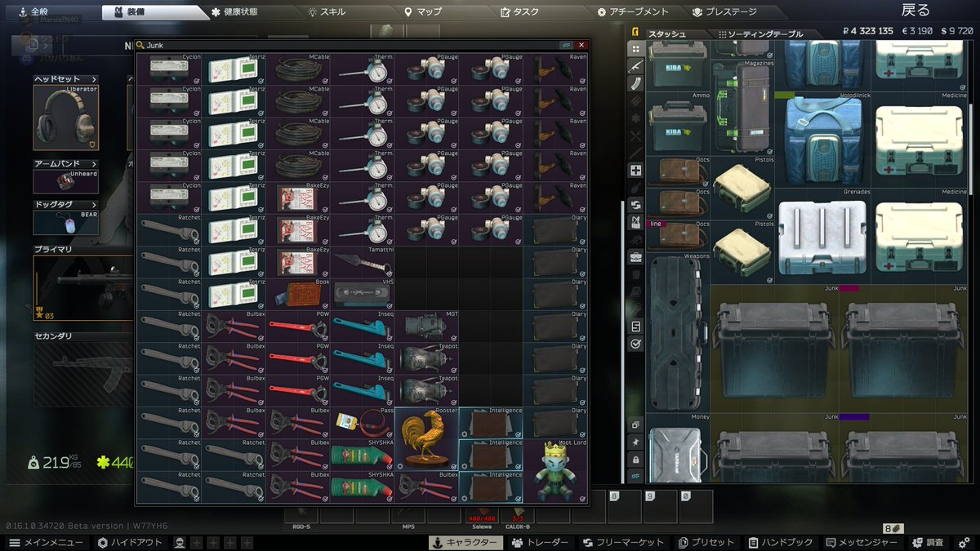Open ハンドブック from bottom bar
This screenshot has height=551, width=980.
click(x=780, y=543)
